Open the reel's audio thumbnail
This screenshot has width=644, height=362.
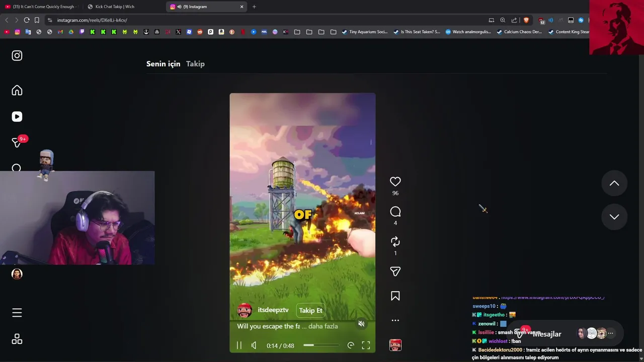click(x=395, y=345)
